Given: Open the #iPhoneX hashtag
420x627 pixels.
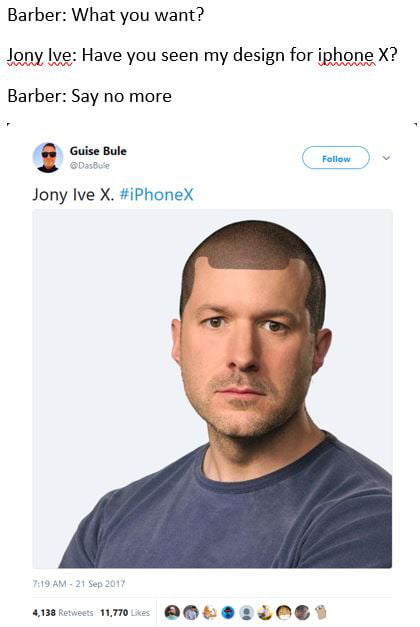Looking at the screenshot, I should 156,195.
